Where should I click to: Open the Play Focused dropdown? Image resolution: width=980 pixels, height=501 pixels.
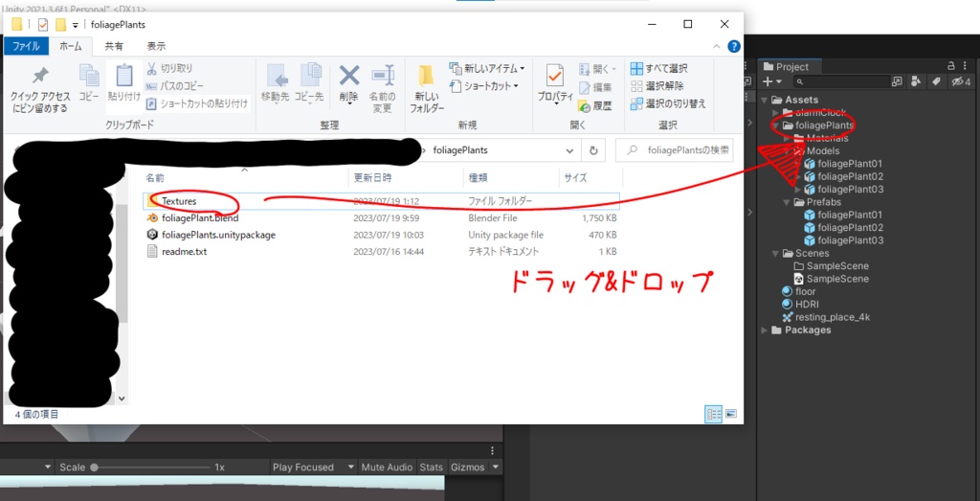(x=314, y=467)
